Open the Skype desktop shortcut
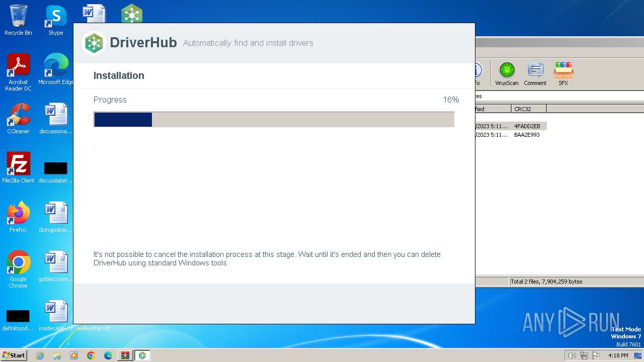The width and height of the screenshot is (644, 362). pyautogui.click(x=56, y=20)
